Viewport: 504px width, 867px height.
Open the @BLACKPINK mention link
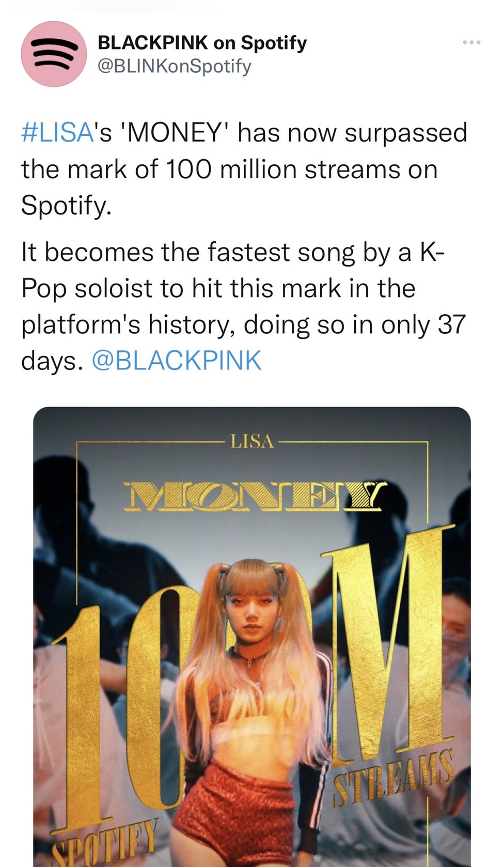tap(177, 360)
